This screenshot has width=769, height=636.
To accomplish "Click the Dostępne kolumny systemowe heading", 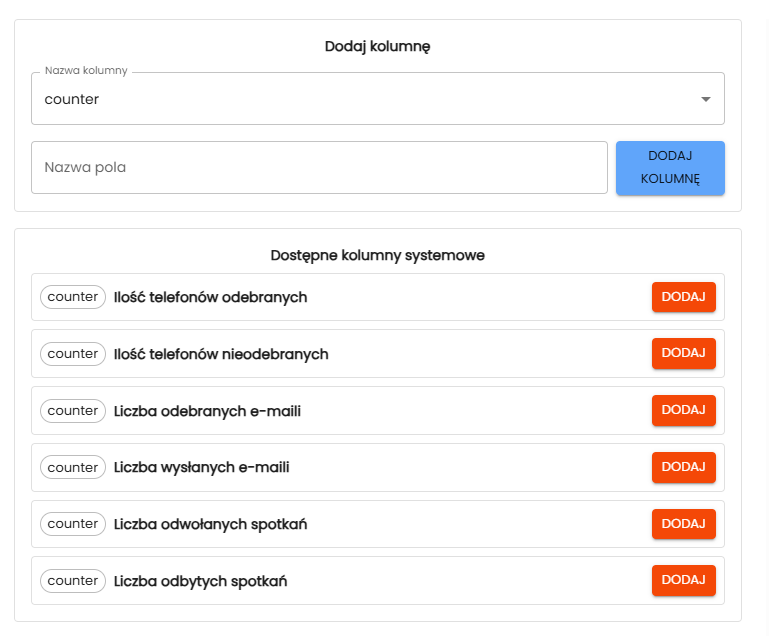I will point(378,255).
